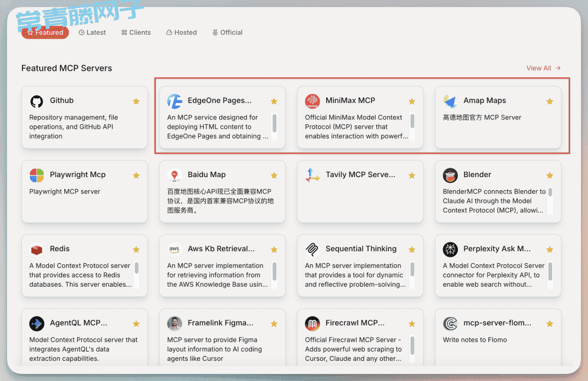Toggle the star on Baidu Map card
Viewport: 588px width, 381px height.
[x=274, y=176]
